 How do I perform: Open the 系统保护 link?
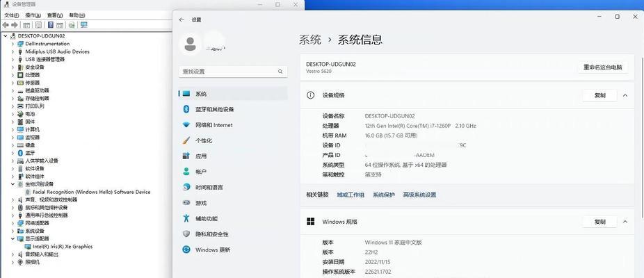click(384, 195)
